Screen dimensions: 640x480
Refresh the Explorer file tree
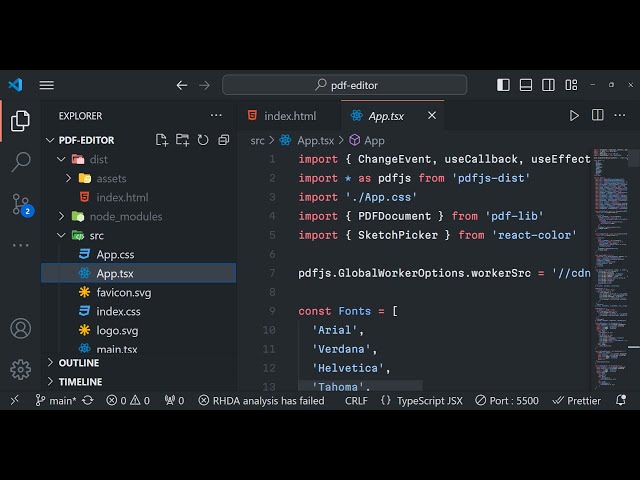[203, 140]
